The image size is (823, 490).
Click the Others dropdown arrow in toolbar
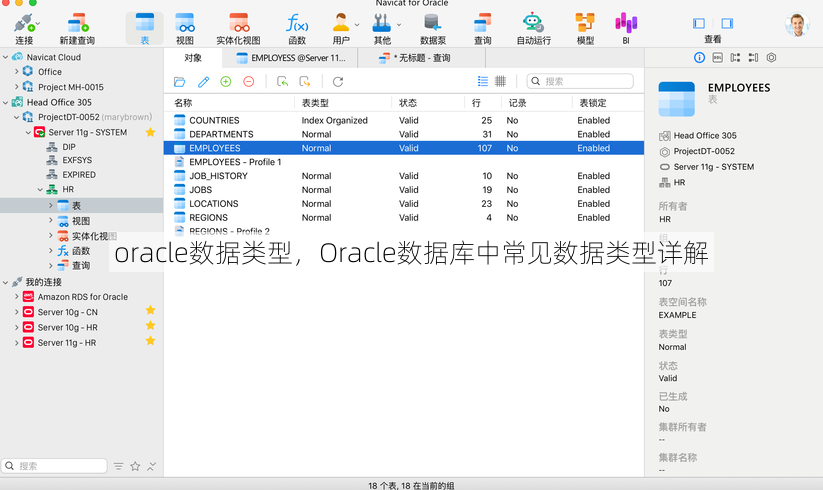pos(399,24)
